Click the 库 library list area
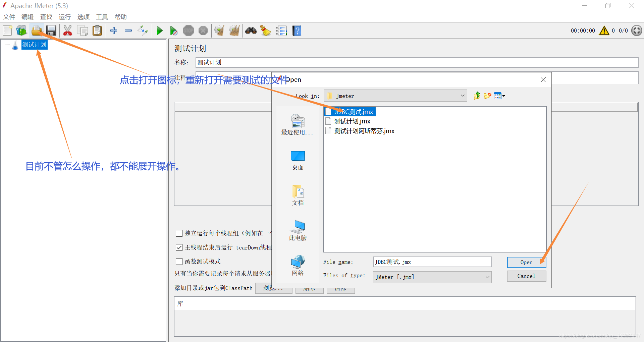This screenshot has height=342, width=644. [405, 317]
